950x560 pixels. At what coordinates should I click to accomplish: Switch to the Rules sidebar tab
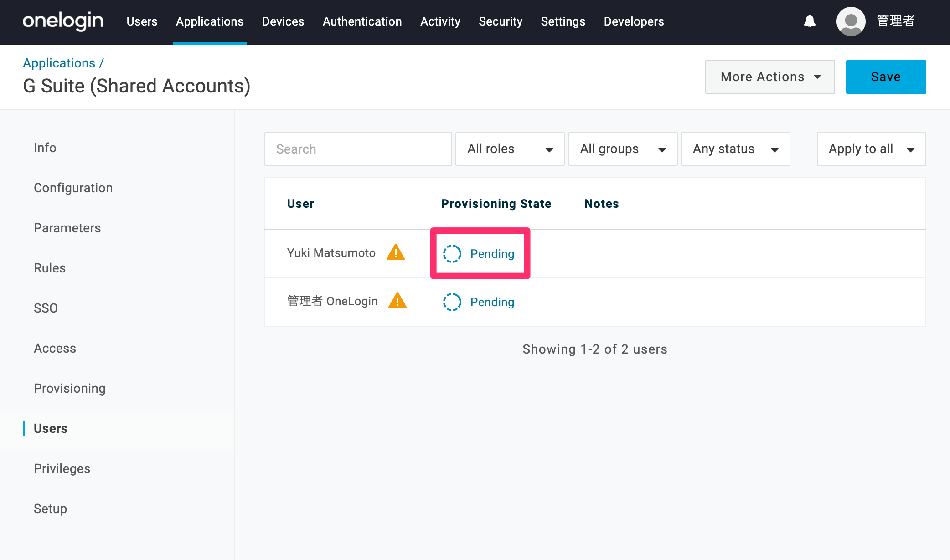tap(50, 268)
